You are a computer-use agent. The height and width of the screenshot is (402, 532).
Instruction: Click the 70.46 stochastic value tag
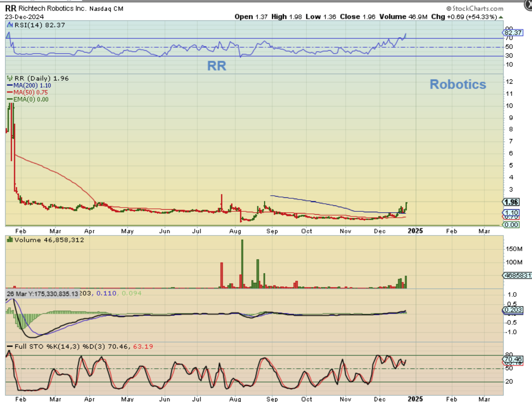pyautogui.click(x=513, y=359)
